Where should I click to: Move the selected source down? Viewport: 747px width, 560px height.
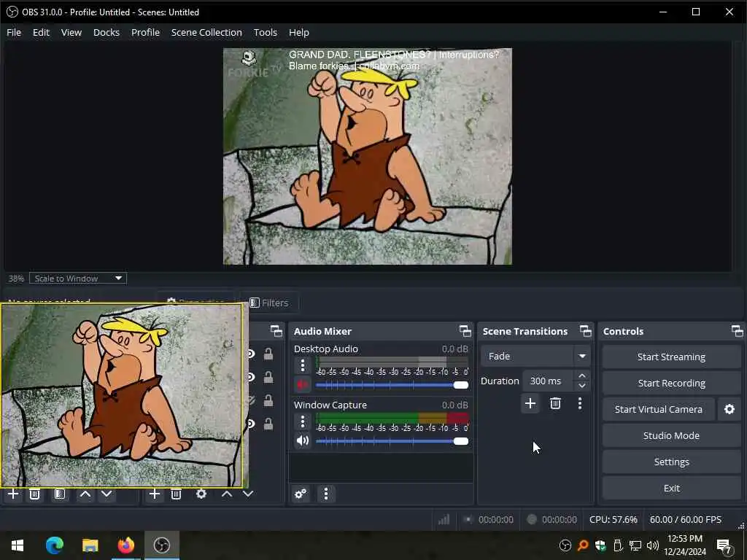point(248,494)
